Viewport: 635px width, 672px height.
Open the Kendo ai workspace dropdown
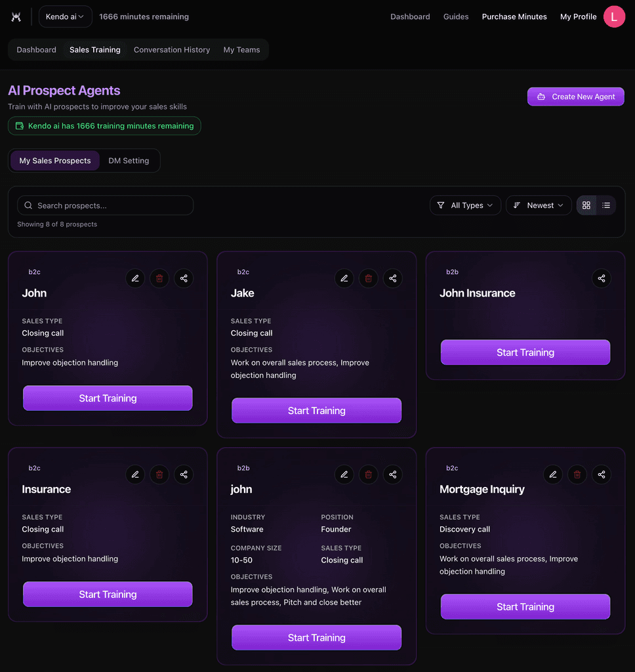coord(65,16)
